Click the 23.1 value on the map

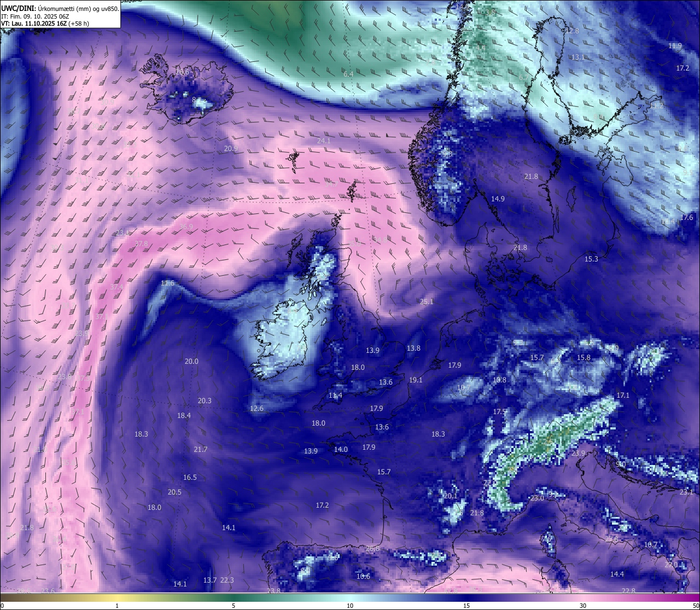[686, 492]
